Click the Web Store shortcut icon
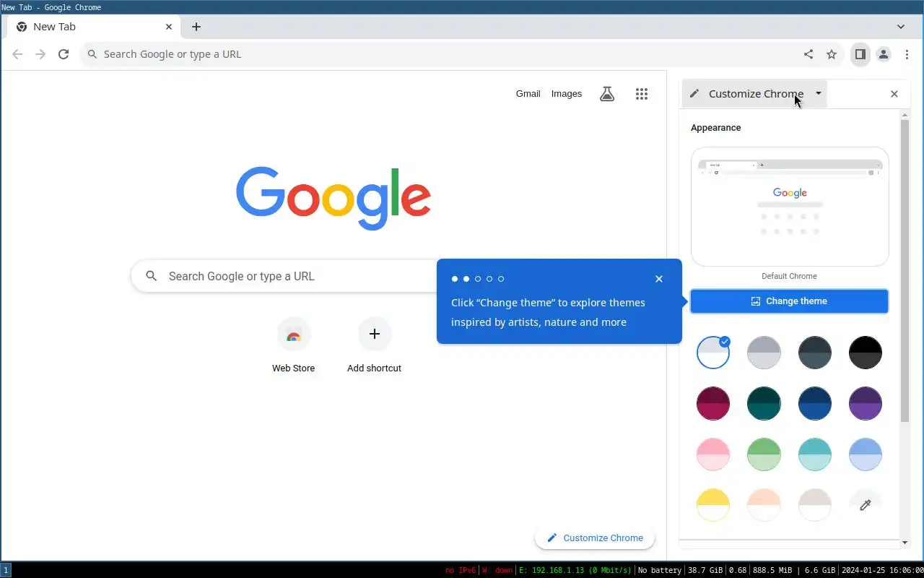 tap(294, 335)
